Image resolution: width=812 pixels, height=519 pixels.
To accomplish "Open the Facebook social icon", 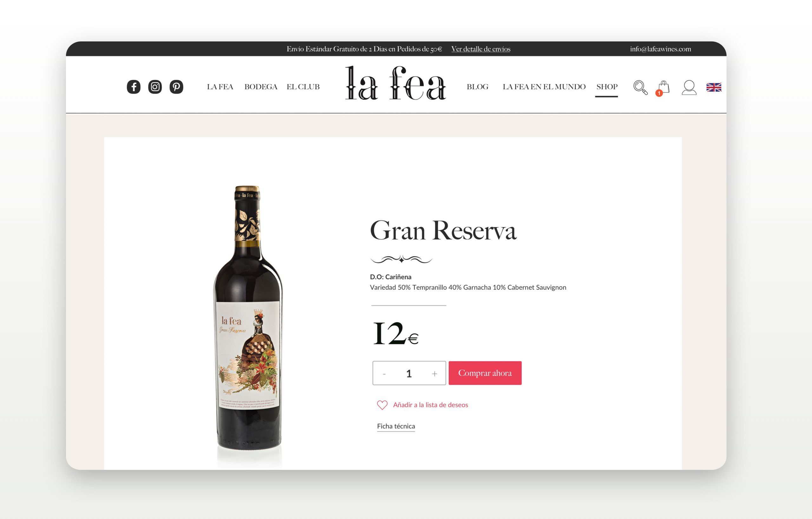I will point(134,87).
